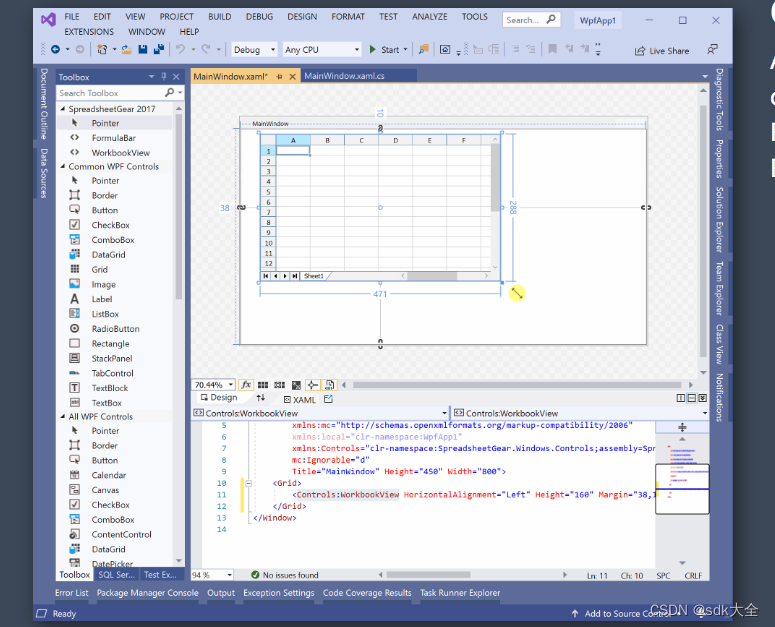775x627 pixels.
Task: Collapse SpreadsheetGear 2017 toolbox group
Action: pos(63,108)
